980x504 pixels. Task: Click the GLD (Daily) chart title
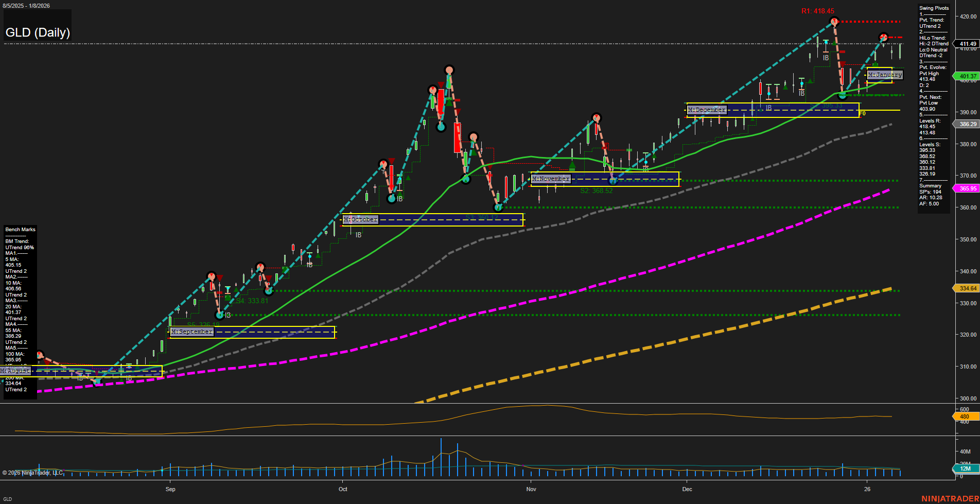tap(38, 32)
